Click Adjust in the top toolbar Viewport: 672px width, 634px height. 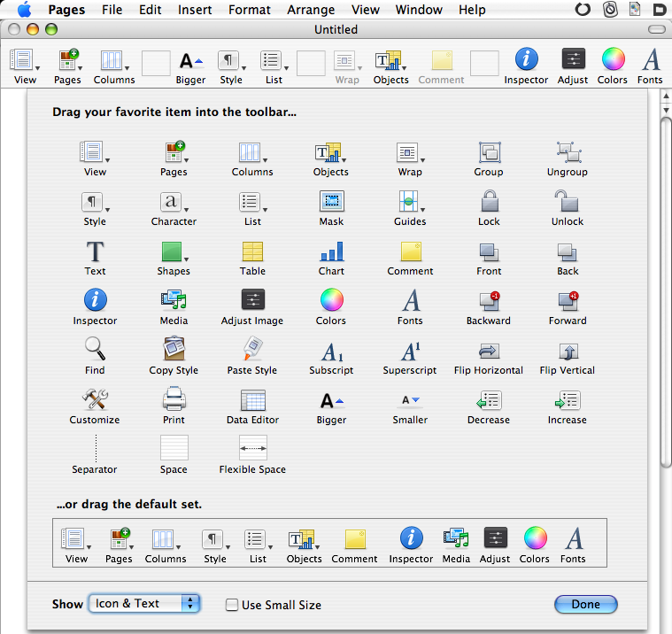coord(573,66)
